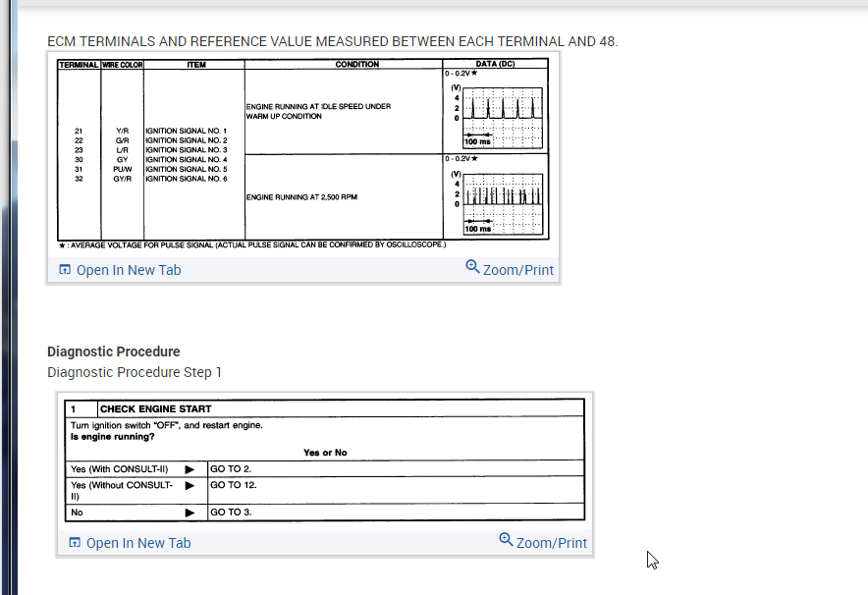Open Zoom/Print for Check Engine Start table

552,543
